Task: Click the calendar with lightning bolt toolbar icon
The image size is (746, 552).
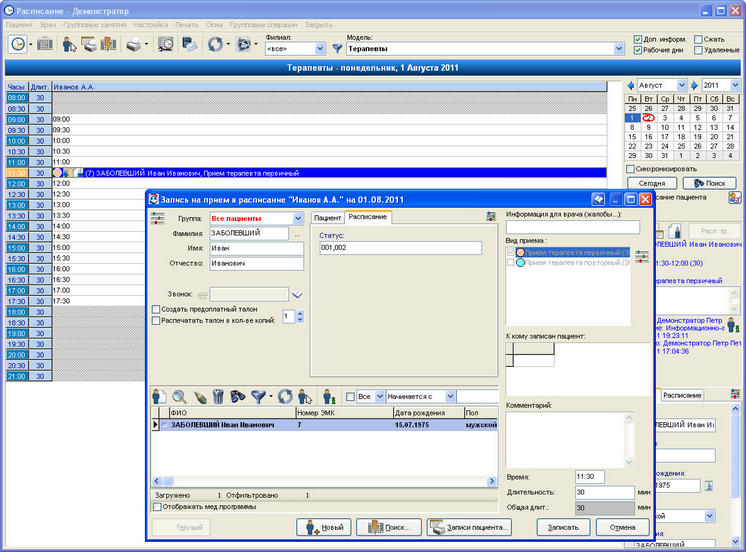Action: click(x=108, y=45)
